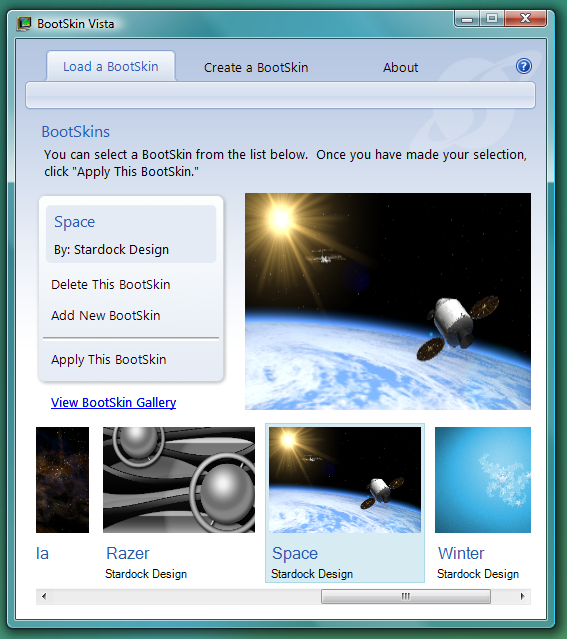Image resolution: width=567 pixels, height=639 pixels.
Task: Click the large Space preview image
Action: click(x=388, y=301)
